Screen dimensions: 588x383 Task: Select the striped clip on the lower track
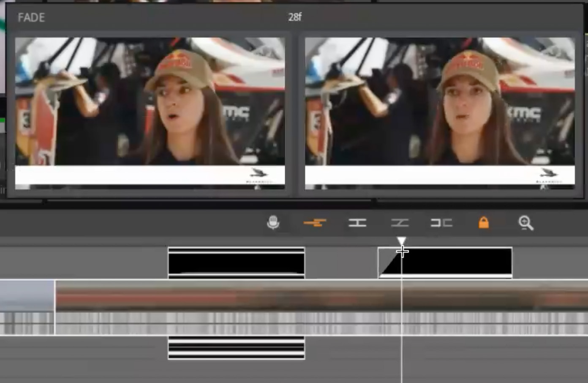(236, 348)
